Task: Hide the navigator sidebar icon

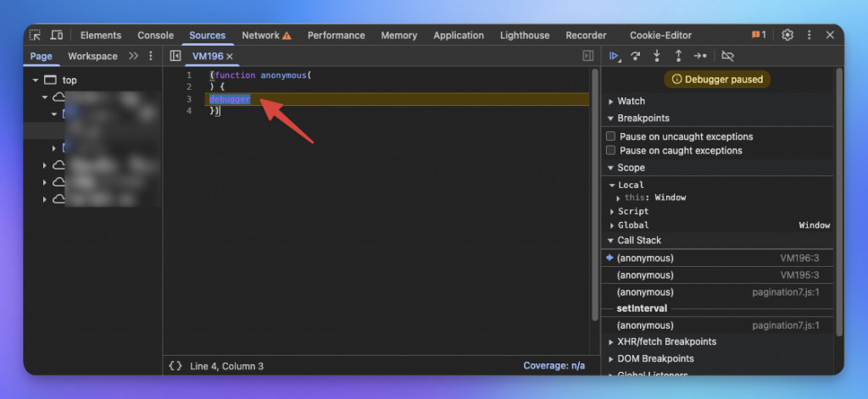Action: pos(175,56)
